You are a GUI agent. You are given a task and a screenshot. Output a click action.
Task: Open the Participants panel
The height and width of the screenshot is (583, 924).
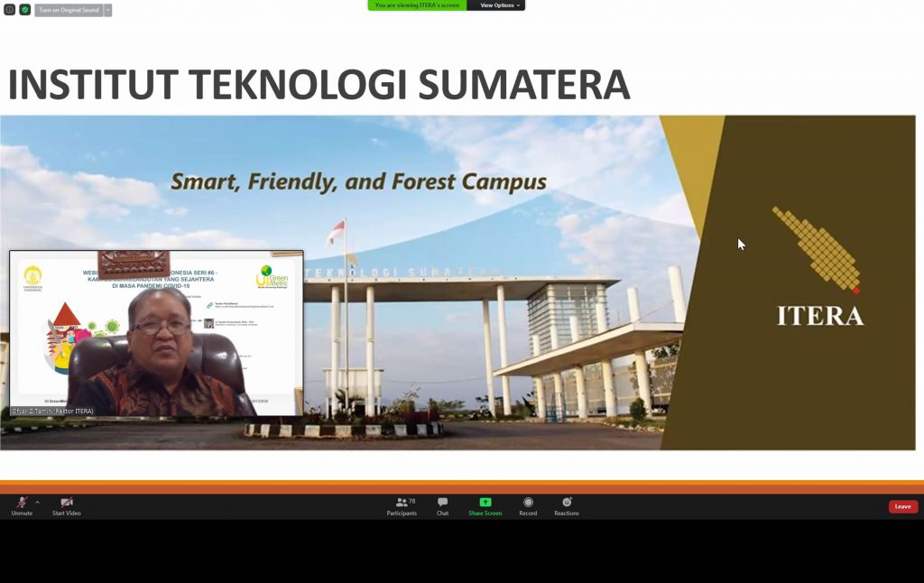click(x=402, y=506)
